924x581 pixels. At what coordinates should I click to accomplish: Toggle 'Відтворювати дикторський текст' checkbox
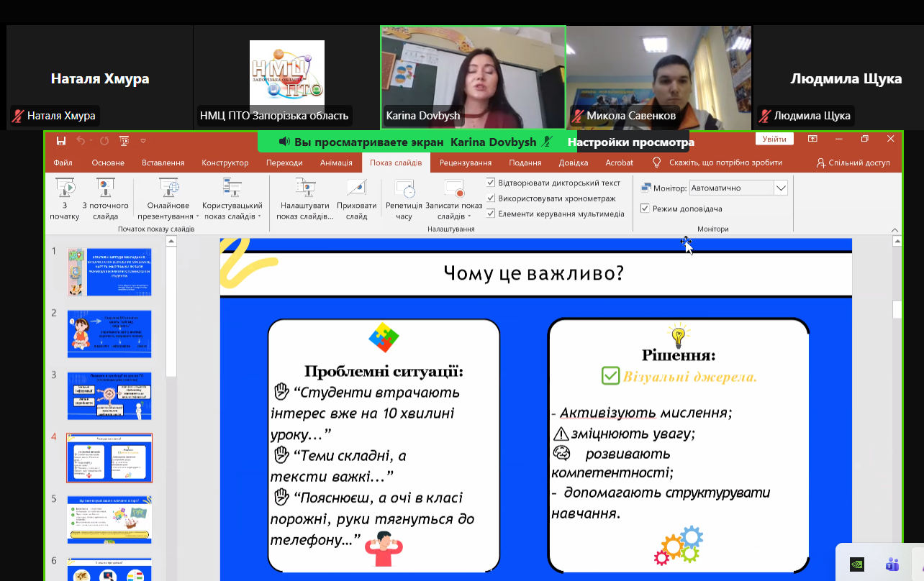(x=491, y=183)
